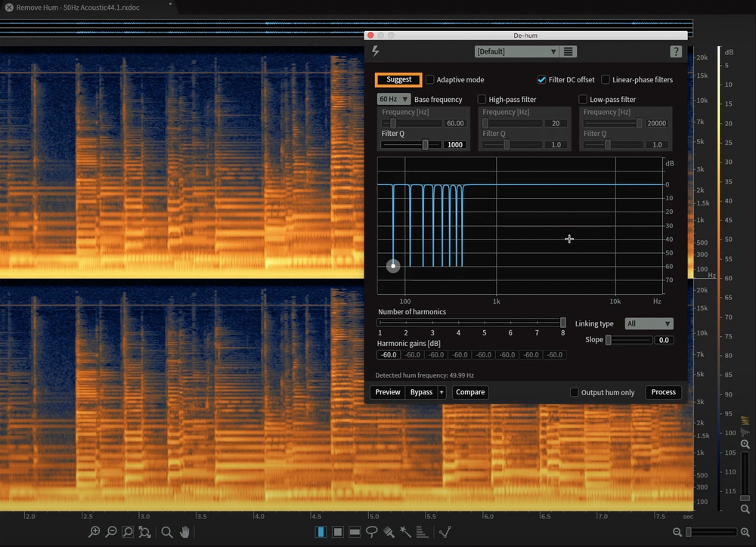This screenshot has width=756, height=547.
Task: Click the Bypass button
Action: (x=421, y=392)
